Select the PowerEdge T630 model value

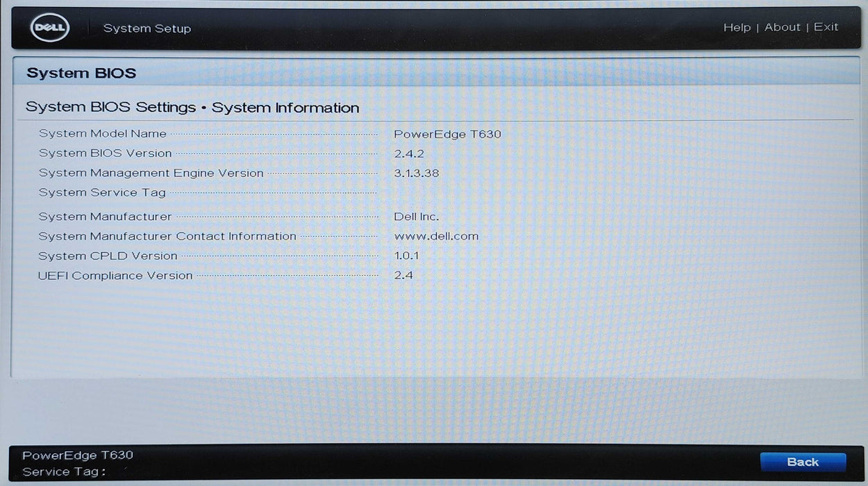point(447,134)
